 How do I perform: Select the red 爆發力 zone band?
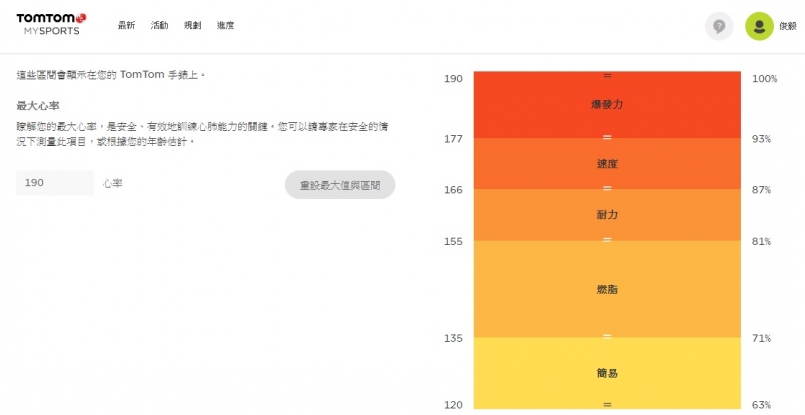click(607, 104)
